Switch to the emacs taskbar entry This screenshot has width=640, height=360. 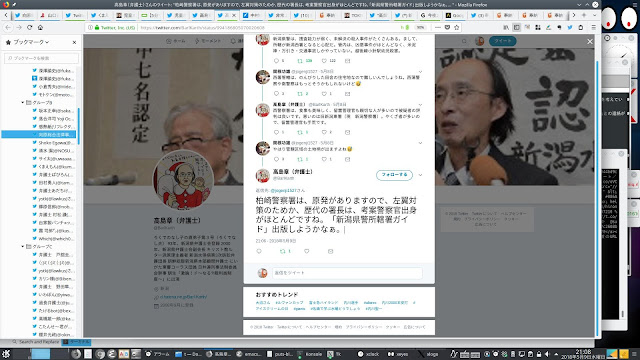[x=248, y=354]
